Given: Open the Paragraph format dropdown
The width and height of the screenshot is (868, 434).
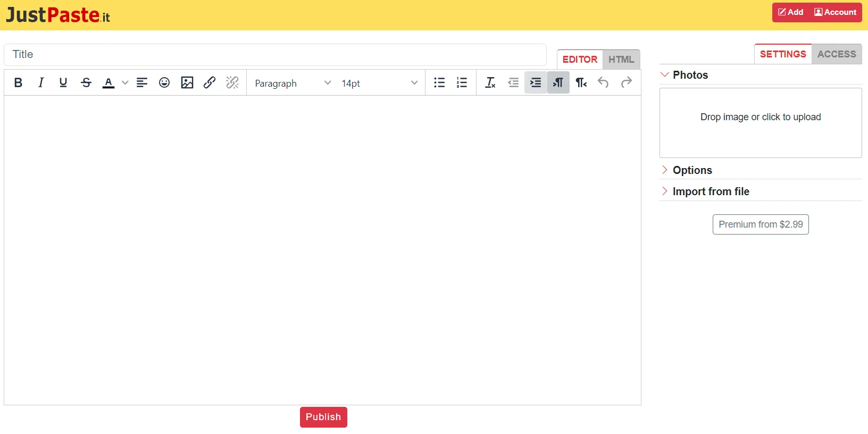Looking at the screenshot, I should 293,83.
